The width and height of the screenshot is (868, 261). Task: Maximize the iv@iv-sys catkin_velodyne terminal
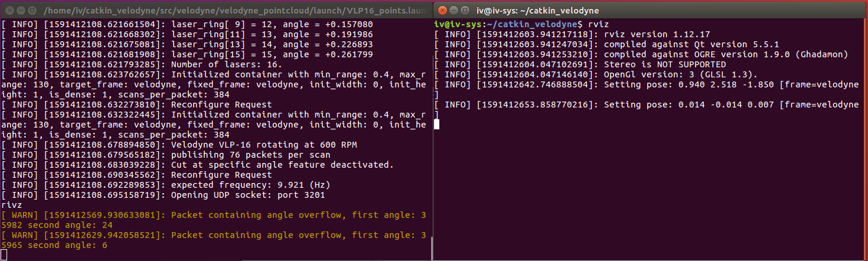(x=464, y=9)
